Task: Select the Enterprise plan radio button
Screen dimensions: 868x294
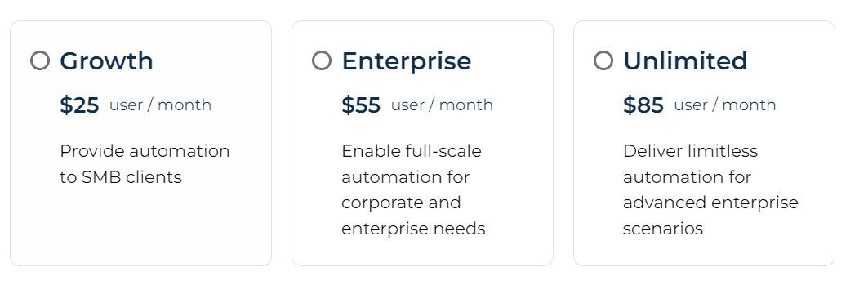Action: tap(322, 60)
